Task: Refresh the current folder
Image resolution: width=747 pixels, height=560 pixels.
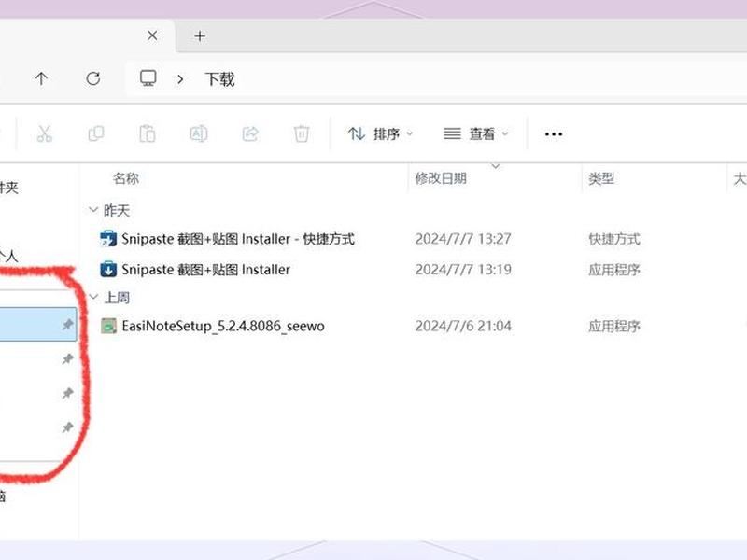Action: (x=92, y=78)
